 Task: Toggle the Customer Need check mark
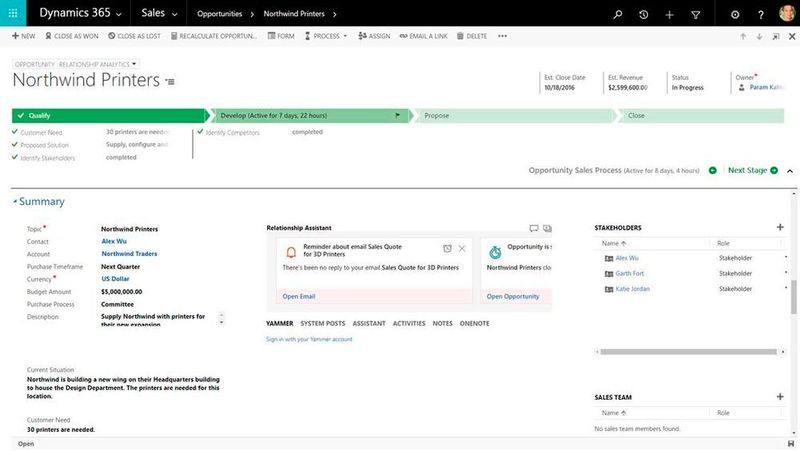click(x=15, y=132)
